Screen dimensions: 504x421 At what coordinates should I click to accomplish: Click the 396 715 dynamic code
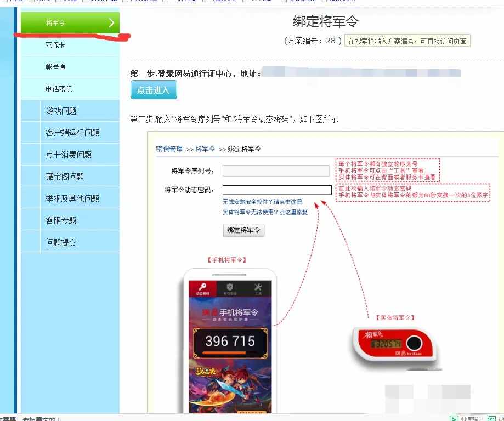pyautogui.click(x=230, y=341)
